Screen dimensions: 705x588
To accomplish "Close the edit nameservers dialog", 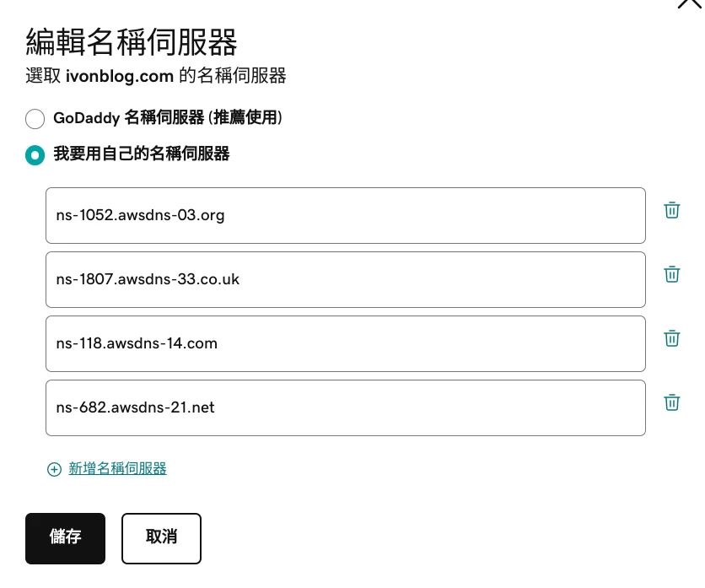I will (x=689, y=4).
